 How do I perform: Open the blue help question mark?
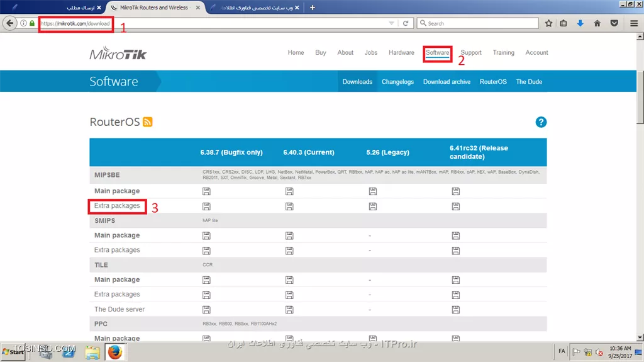tap(541, 122)
